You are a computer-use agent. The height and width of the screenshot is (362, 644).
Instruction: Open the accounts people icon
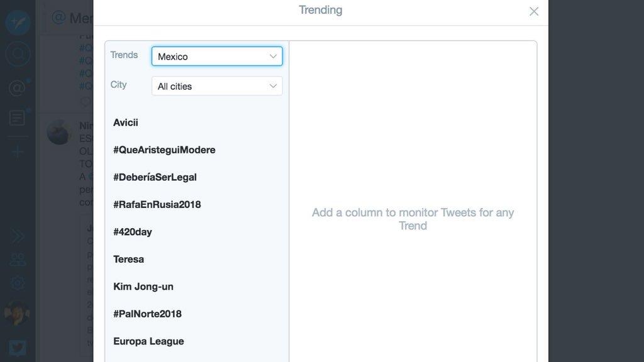pos(18,259)
